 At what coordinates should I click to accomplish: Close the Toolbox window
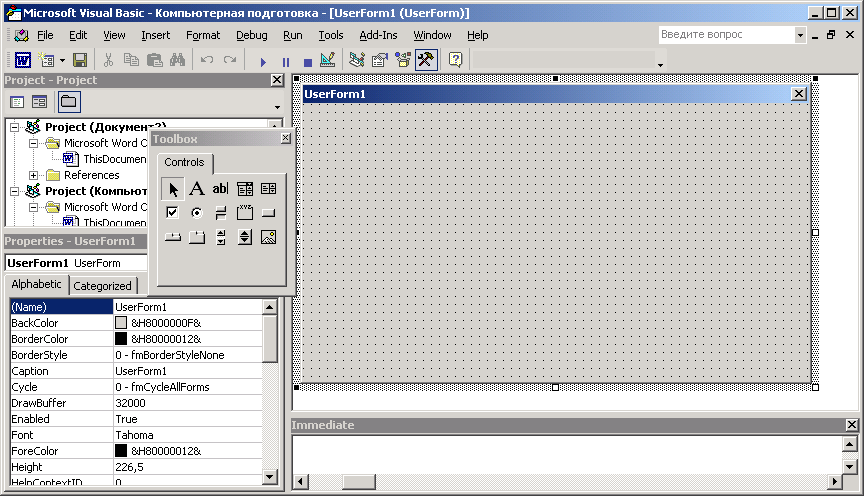[285, 138]
